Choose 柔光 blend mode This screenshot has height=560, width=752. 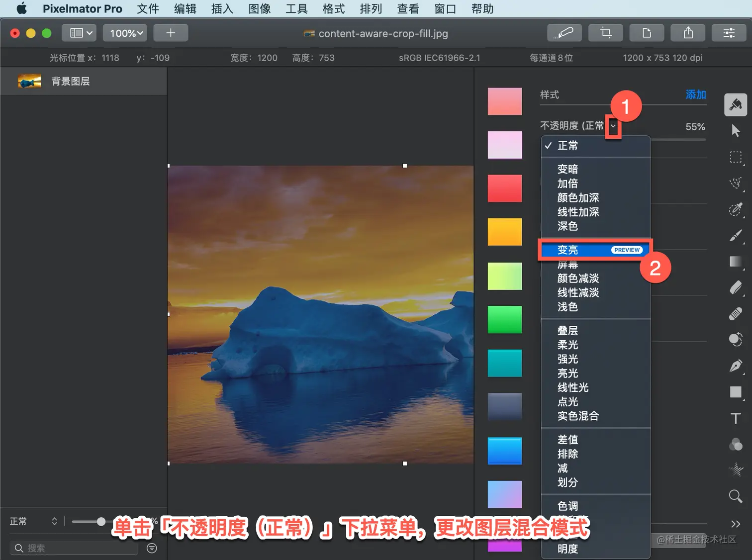click(595, 345)
